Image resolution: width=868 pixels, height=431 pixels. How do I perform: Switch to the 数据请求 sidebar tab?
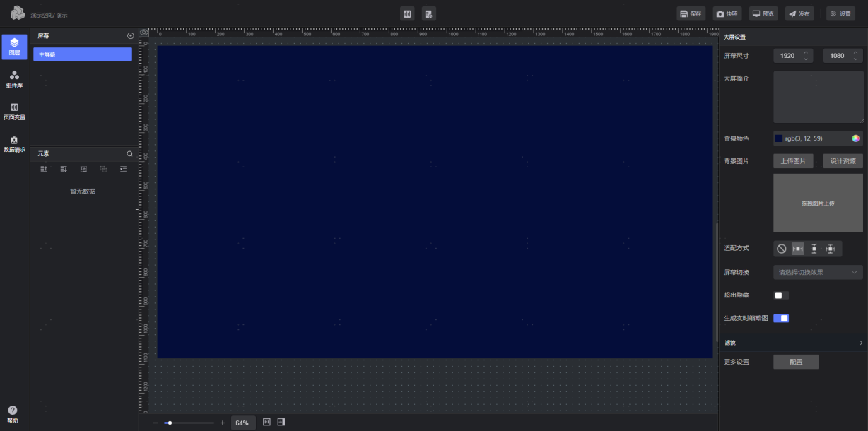[14, 143]
